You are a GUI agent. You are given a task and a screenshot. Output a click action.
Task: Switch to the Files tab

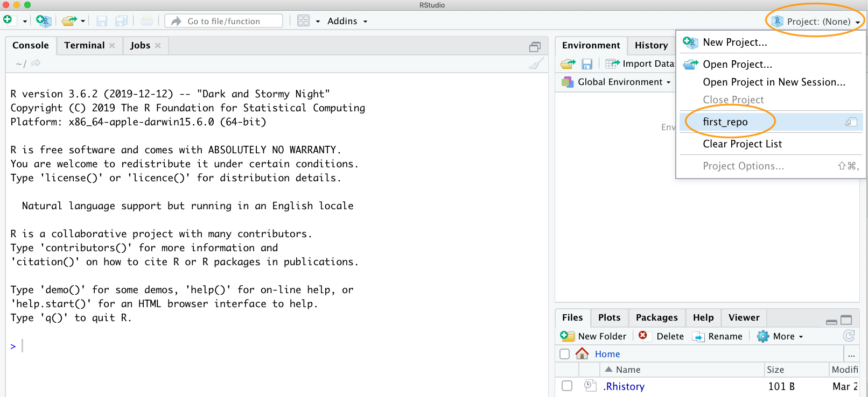pos(572,317)
